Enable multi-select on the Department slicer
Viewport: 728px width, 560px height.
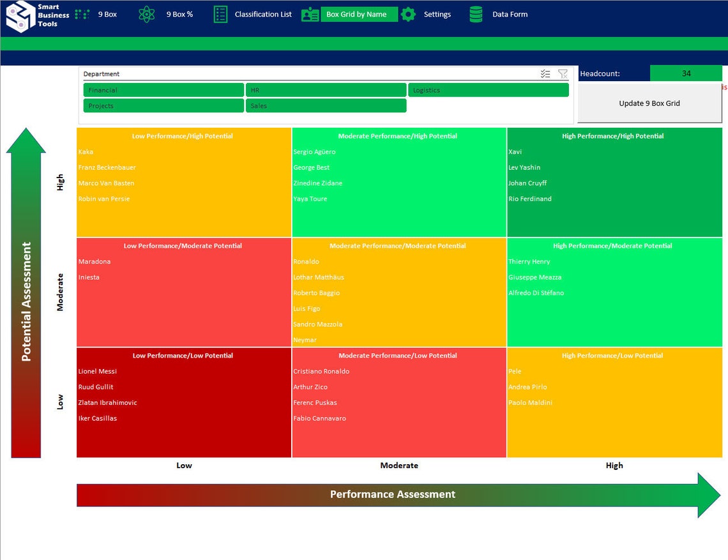tap(545, 73)
